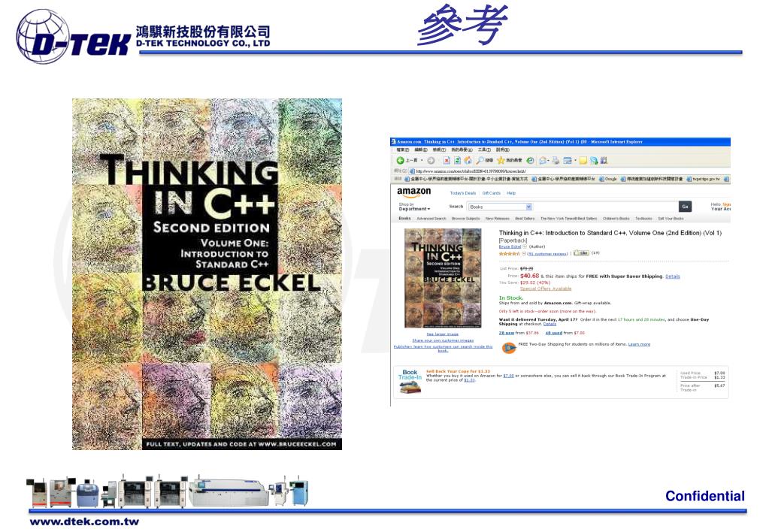Open the Mail button dropdown arrow
Viewport: 769px width, 532px height.
pyautogui.click(x=548, y=160)
